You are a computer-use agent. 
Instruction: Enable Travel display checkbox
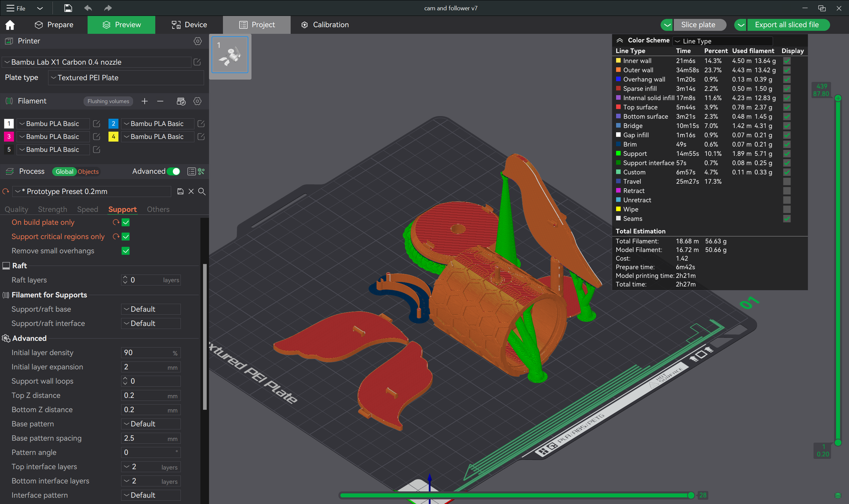(787, 181)
